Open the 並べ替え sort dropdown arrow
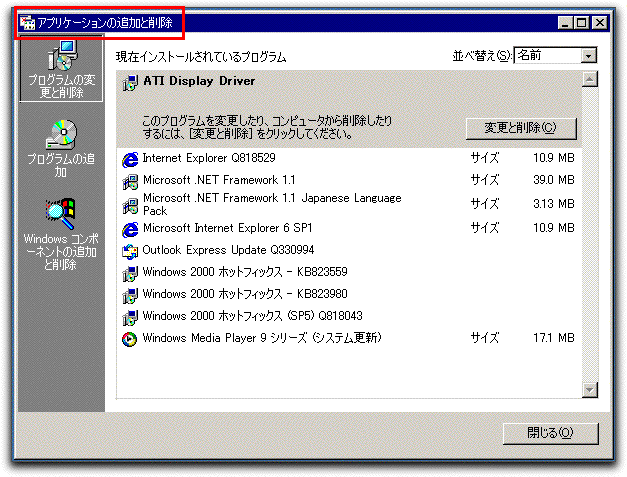Image resolution: width=627 pixels, height=477 pixels. tap(588, 56)
